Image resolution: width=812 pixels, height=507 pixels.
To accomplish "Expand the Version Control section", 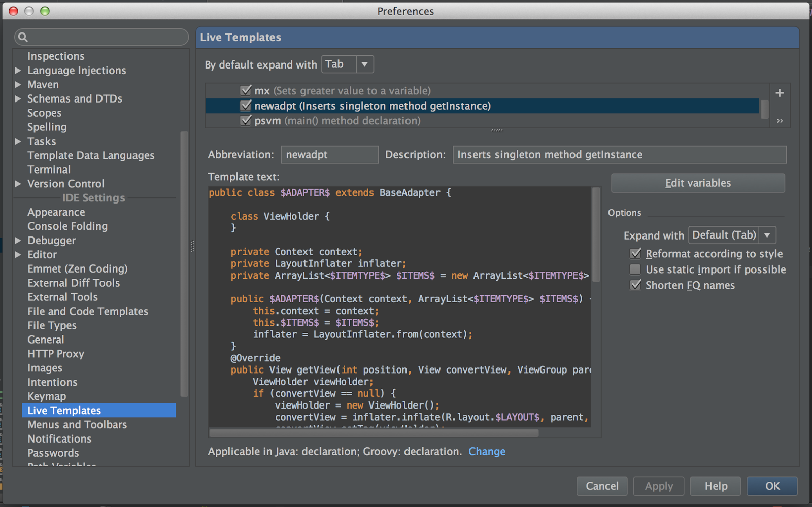I will pyautogui.click(x=18, y=184).
